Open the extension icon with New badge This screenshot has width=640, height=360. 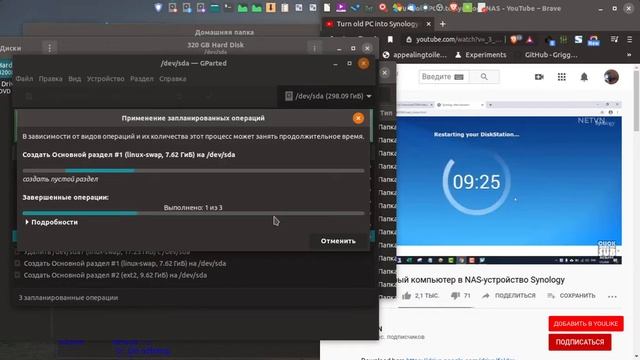pyautogui.click(x=593, y=40)
